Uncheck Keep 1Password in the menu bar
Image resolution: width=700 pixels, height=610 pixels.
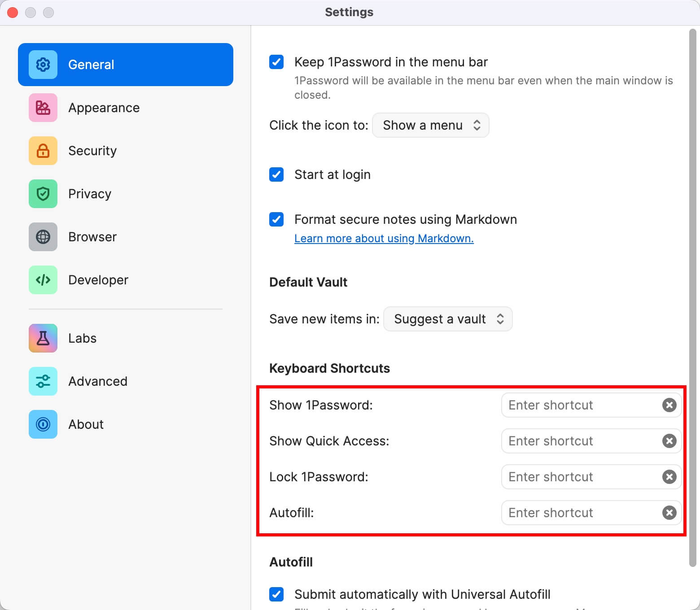[276, 62]
